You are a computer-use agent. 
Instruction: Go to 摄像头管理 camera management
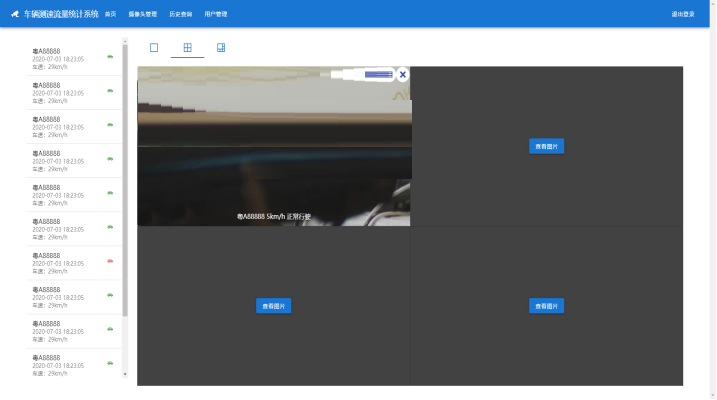[143, 14]
